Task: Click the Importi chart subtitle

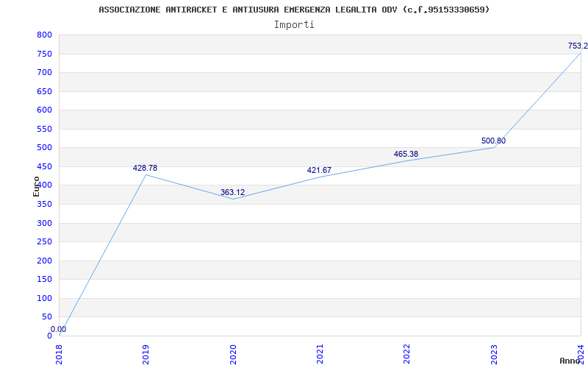Action: (294, 25)
